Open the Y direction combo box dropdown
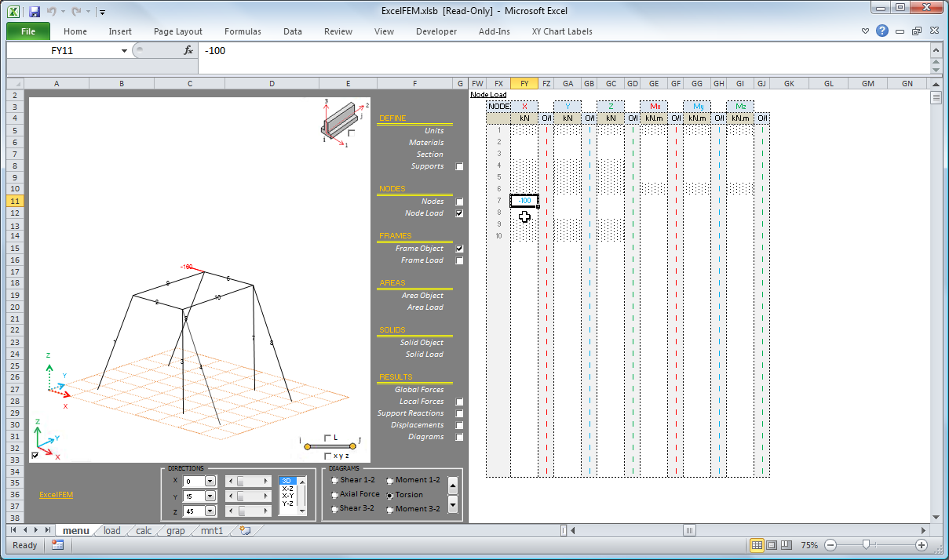Screen dimensions: 949x560 210,496
